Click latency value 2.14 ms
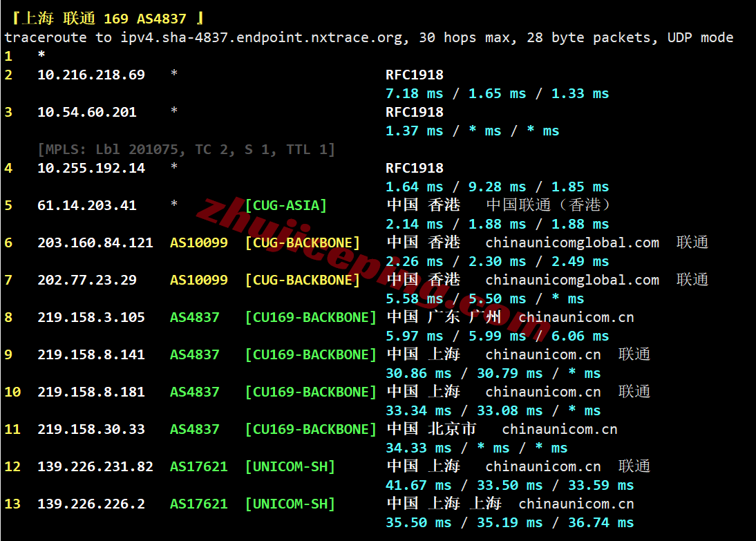 coord(414,225)
